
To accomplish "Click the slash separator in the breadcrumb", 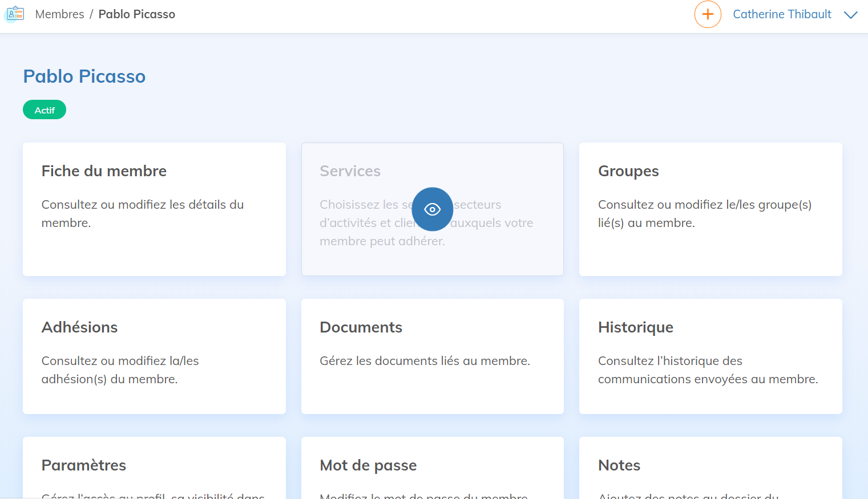I will pos(91,14).
